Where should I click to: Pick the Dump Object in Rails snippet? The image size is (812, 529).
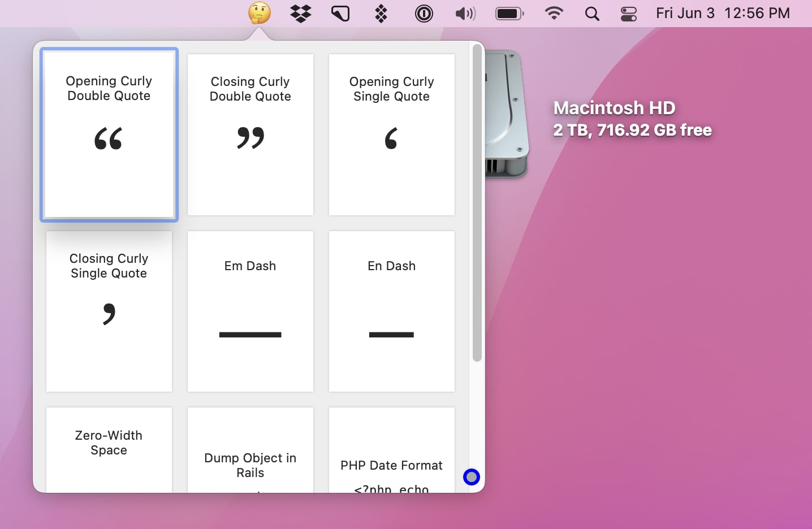250,450
